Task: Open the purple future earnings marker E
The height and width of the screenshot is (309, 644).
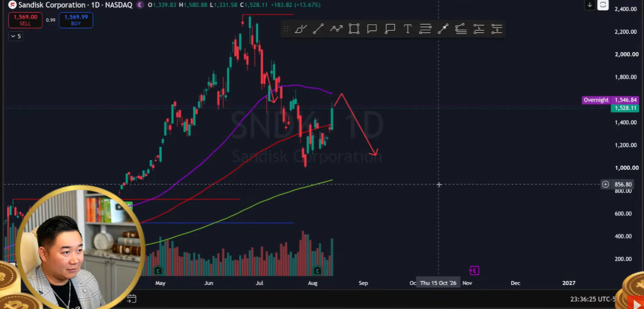Action: tap(474, 271)
